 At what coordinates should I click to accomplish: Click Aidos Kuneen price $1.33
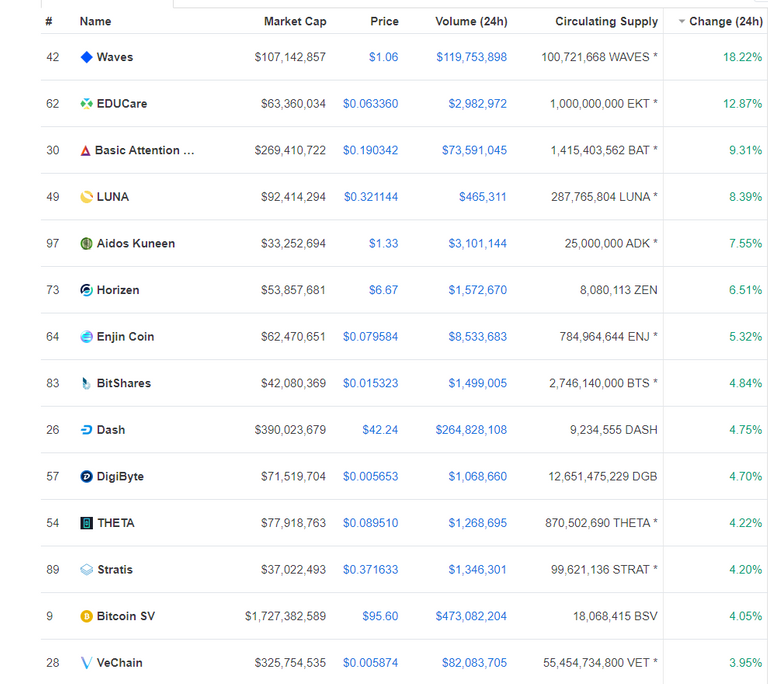(384, 244)
